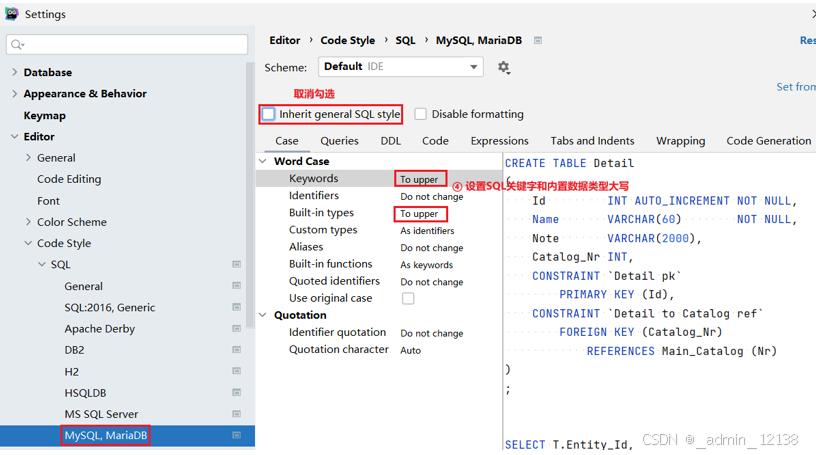
Task: Collapse the Quotation section
Action: (263, 315)
